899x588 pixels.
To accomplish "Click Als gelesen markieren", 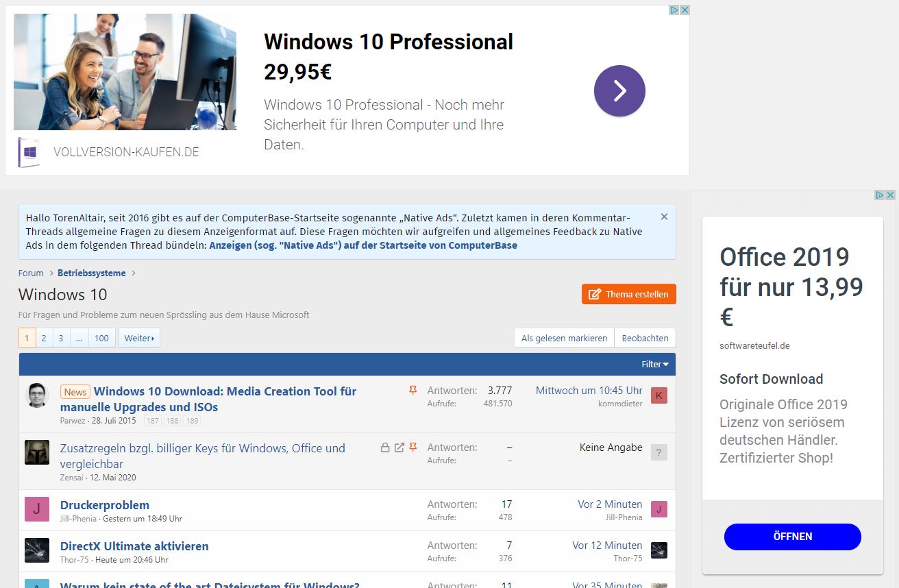I will (564, 338).
